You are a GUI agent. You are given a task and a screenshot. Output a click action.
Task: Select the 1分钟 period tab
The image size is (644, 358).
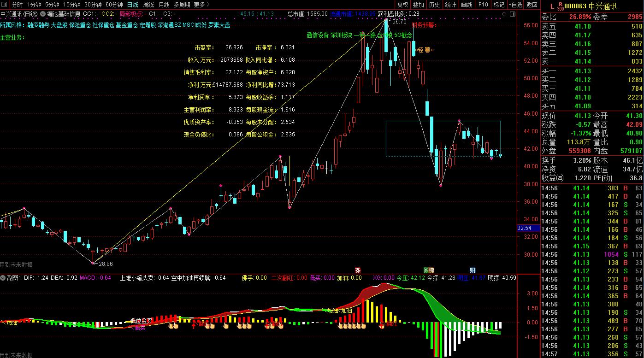[x=34, y=5]
